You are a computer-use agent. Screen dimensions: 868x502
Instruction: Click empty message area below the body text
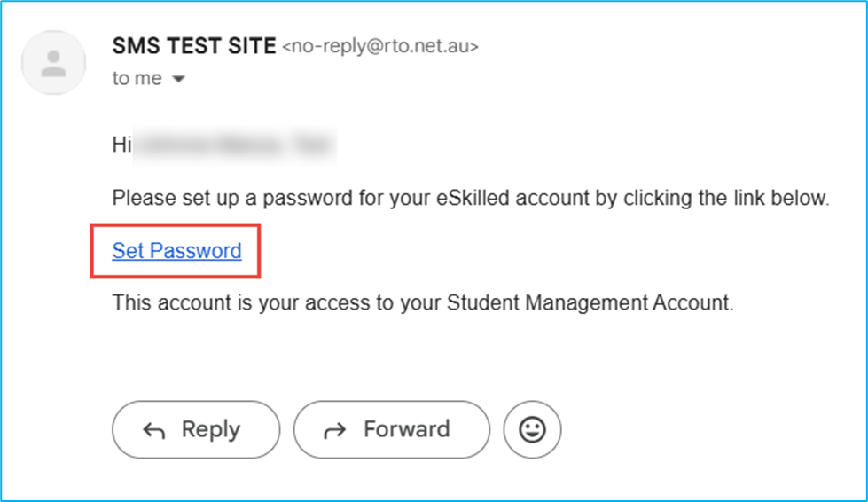[443, 355]
